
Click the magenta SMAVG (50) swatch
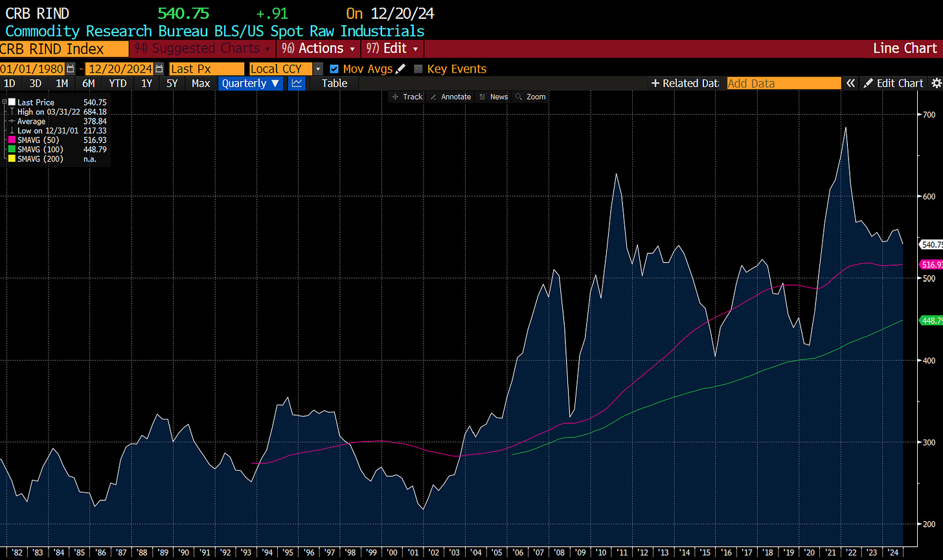[x=12, y=140]
